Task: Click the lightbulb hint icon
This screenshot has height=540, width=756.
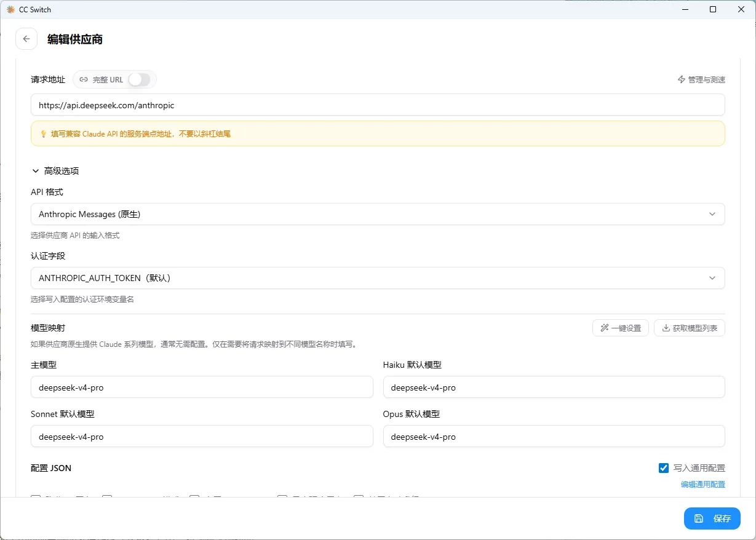Action: 44,133
